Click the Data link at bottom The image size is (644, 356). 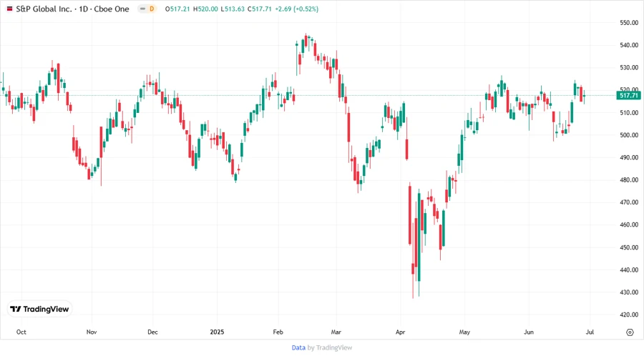(298, 347)
